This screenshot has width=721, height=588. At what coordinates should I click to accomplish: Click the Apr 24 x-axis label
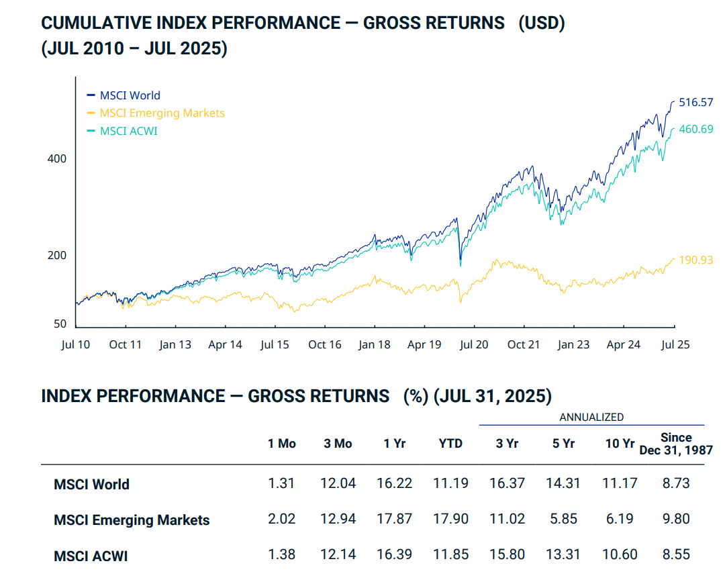tap(624, 345)
